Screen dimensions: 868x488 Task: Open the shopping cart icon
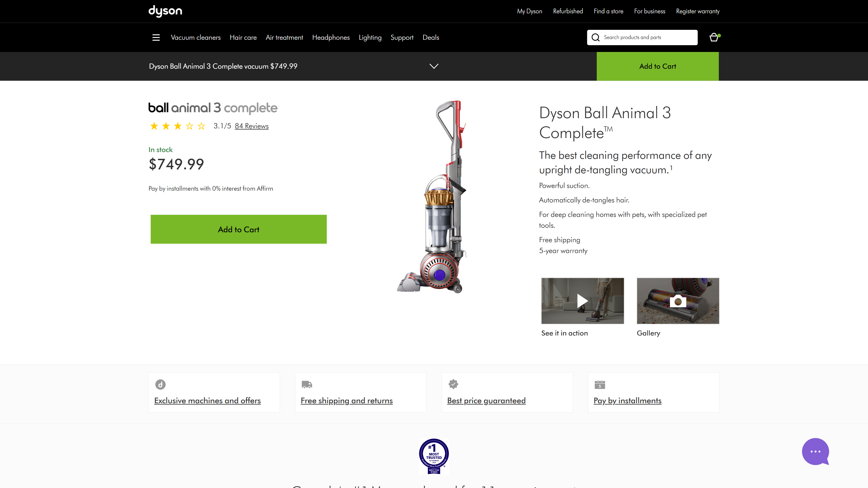714,37
